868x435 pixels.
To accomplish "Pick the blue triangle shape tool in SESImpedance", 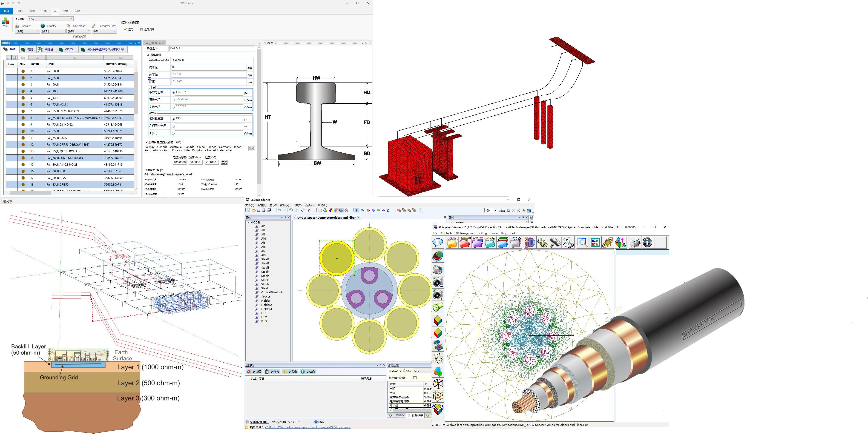I will tap(383, 210).
